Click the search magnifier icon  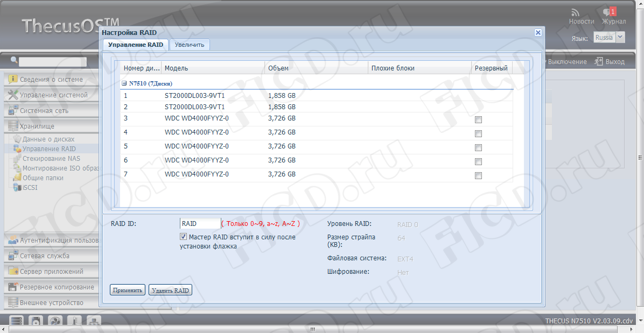[14, 60]
